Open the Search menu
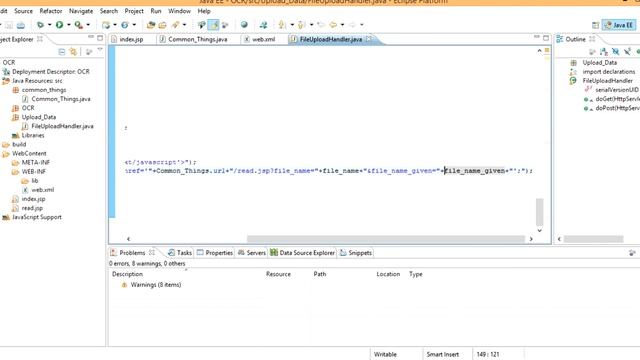The width and height of the screenshot is (640, 360). point(109,11)
